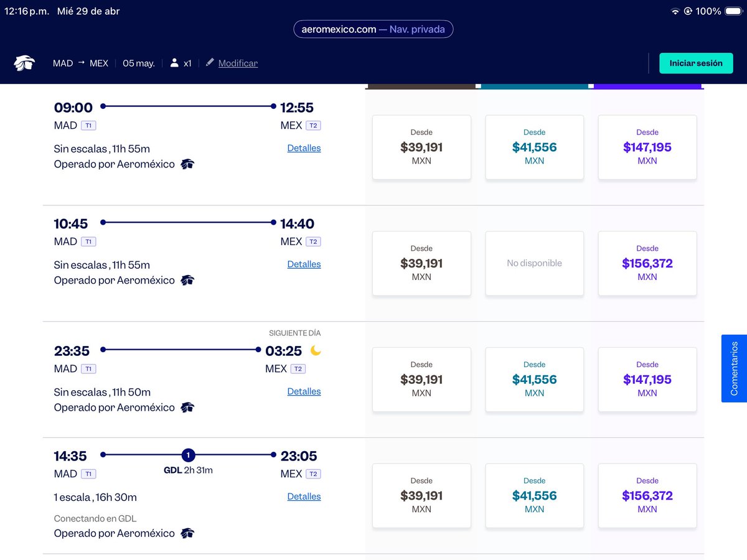This screenshot has height=560, width=747.
Task: Click Aeroméxico logo on 09:00 flight row
Action: [187, 164]
